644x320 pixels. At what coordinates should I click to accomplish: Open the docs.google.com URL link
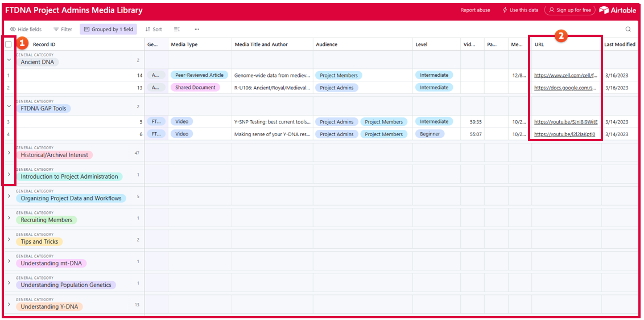coord(565,88)
